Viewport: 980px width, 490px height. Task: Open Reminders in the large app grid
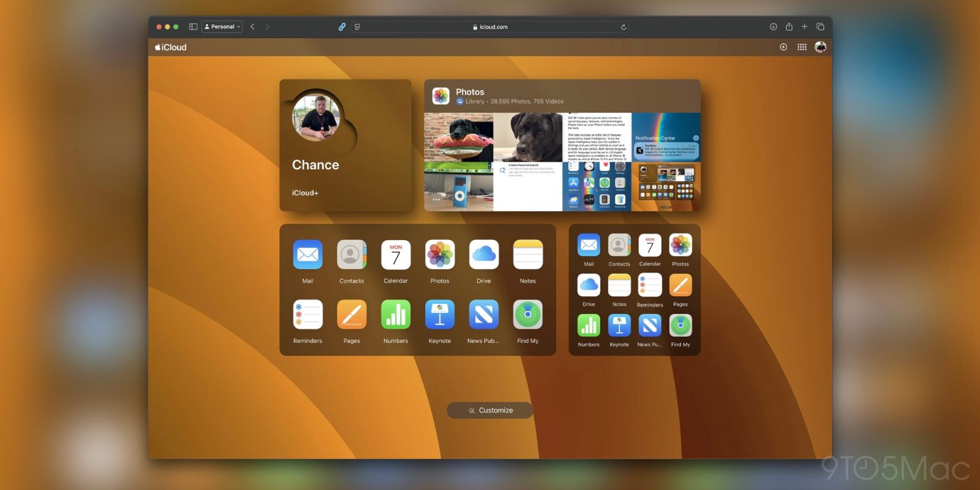[x=307, y=315]
